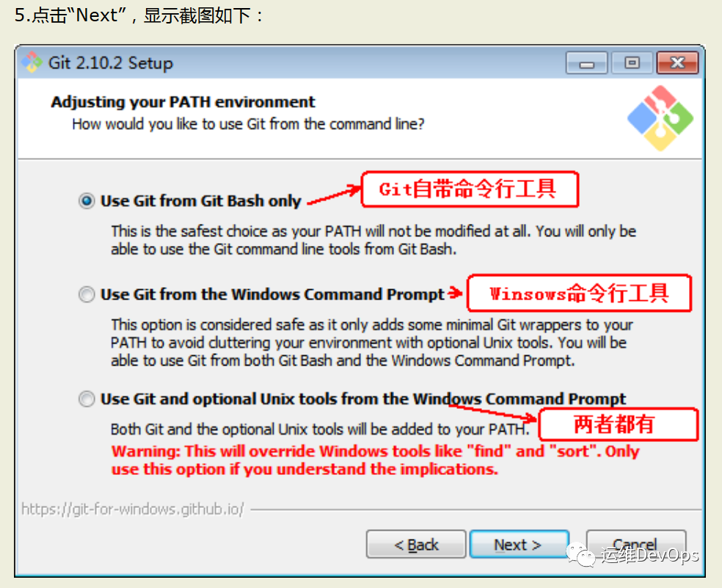722x588 pixels.
Task: Open the git-for-windows.github.io link
Action: coord(133,509)
